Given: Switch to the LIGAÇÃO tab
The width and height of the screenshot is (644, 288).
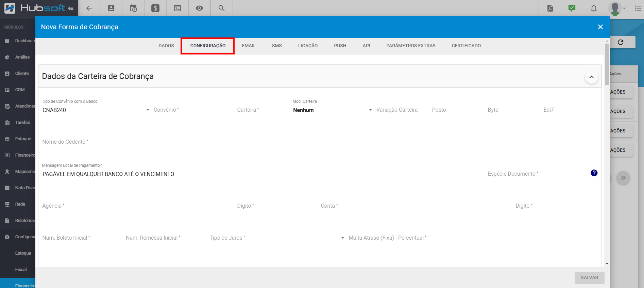Looking at the screenshot, I should (308, 46).
